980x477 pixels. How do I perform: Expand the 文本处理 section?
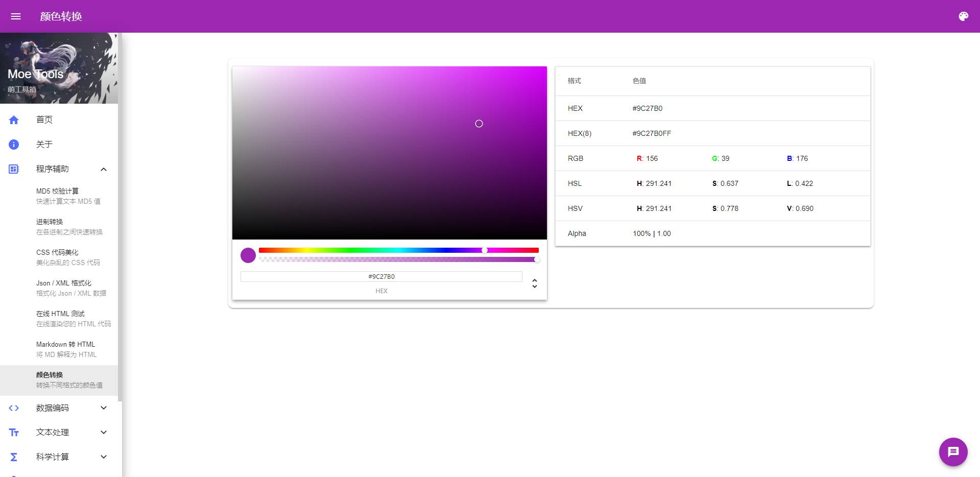pyautogui.click(x=104, y=433)
